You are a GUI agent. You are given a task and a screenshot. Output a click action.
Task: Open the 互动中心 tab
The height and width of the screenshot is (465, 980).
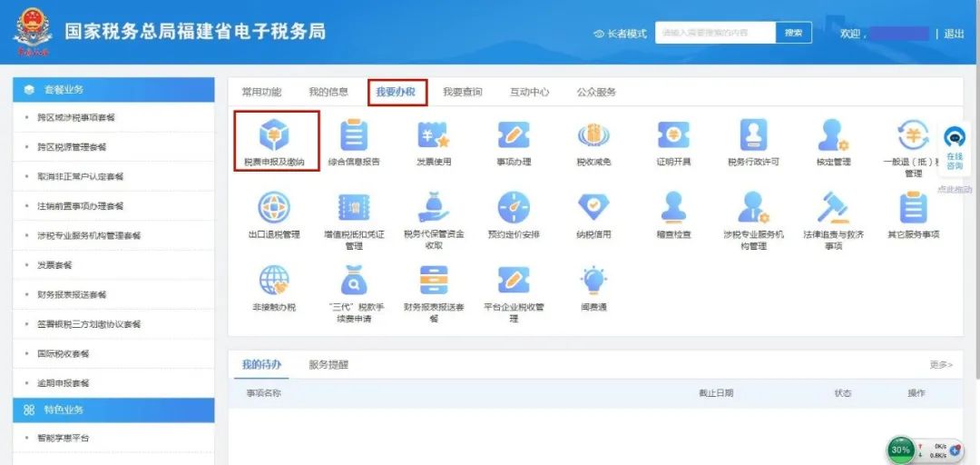coord(529,92)
